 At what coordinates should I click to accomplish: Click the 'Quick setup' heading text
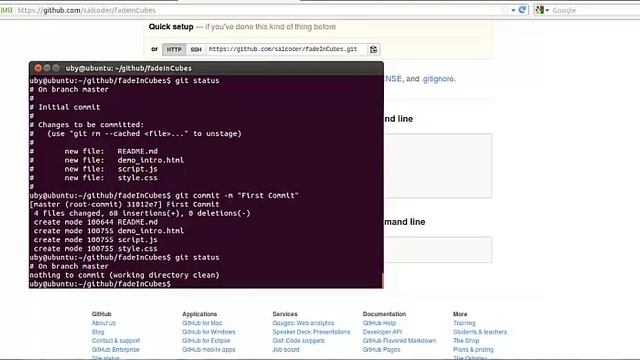click(x=171, y=27)
